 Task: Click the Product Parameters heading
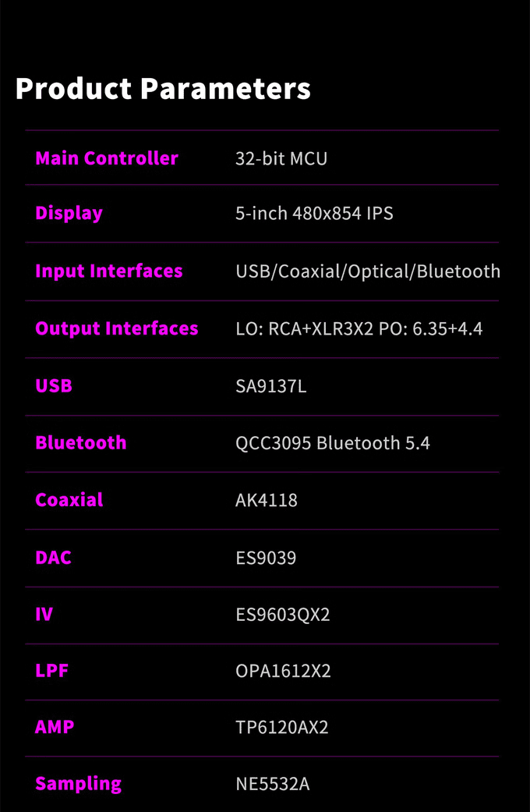[x=163, y=88]
